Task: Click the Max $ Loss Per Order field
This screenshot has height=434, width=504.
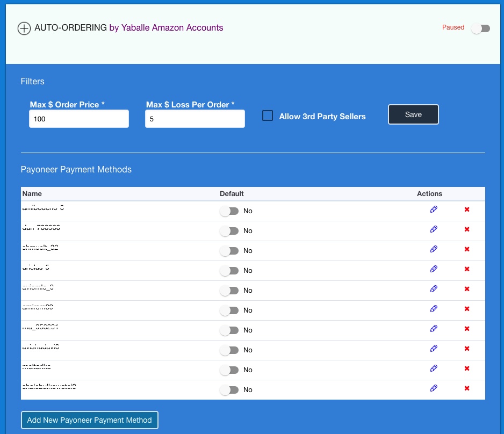Action: tap(195, 119)
